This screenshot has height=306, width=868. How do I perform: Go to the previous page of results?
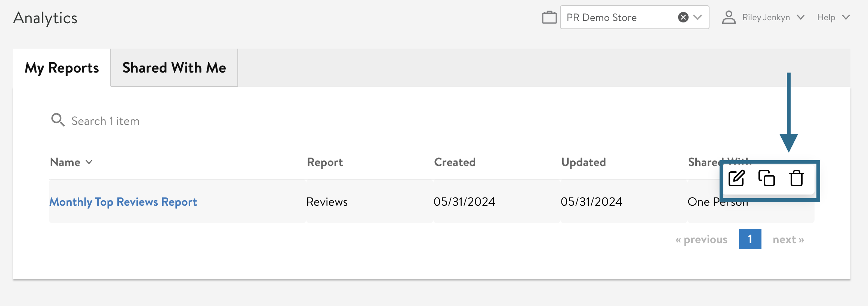(x=701, y=239)
